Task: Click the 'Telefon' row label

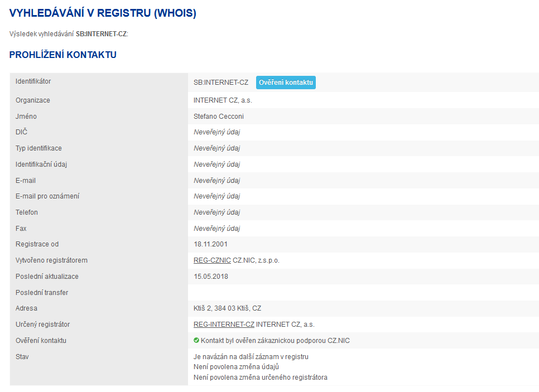Action: tap(26, 212)
